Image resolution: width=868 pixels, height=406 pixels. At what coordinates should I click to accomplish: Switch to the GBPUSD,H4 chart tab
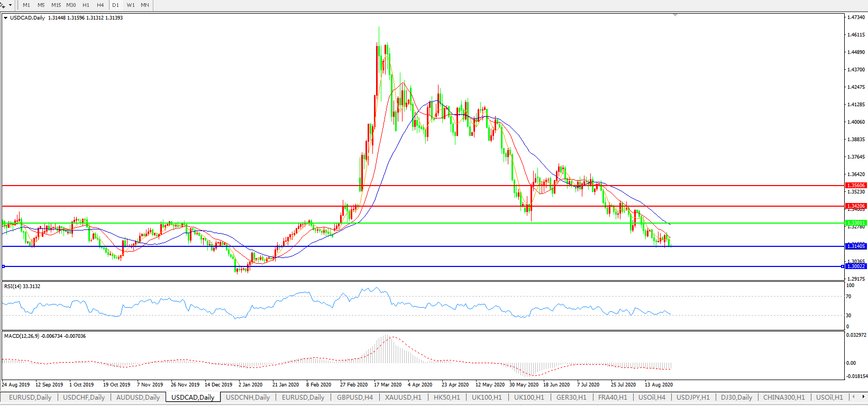coord(354,397)
